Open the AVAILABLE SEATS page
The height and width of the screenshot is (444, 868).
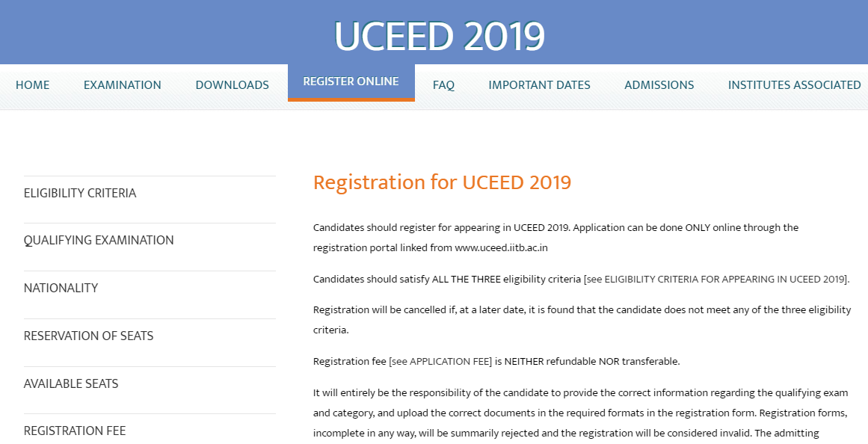click(71, 383)
